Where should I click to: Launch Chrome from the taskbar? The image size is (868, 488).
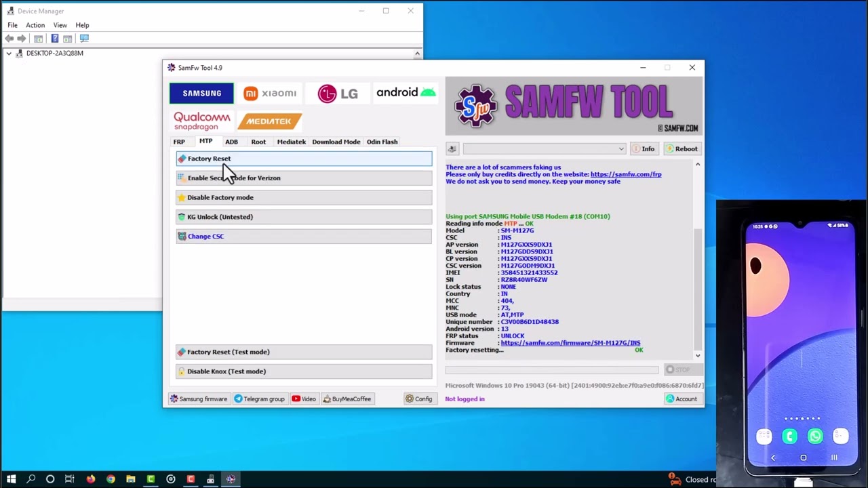point(111,479)
